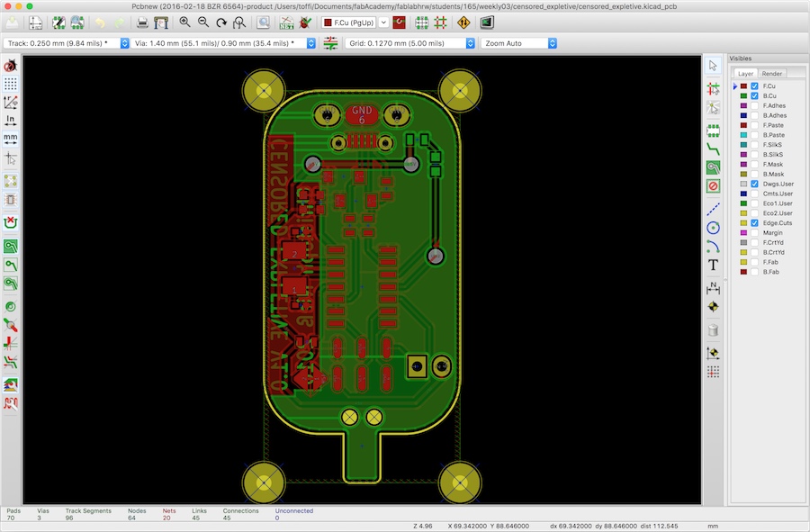Image resolution: width=810 pixels, height=532 pixels.
Task: Select the add filled zones tool
Action: pyautogui.click(x=713, y=167)
